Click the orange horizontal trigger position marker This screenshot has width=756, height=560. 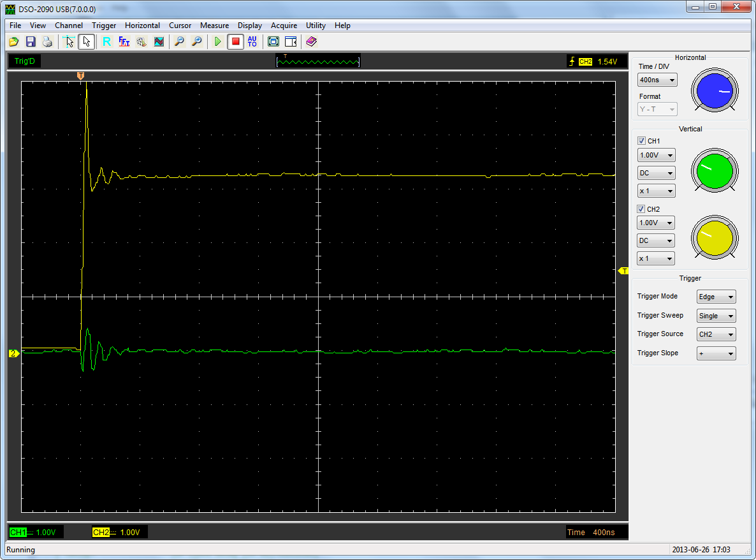pos(80,76)
